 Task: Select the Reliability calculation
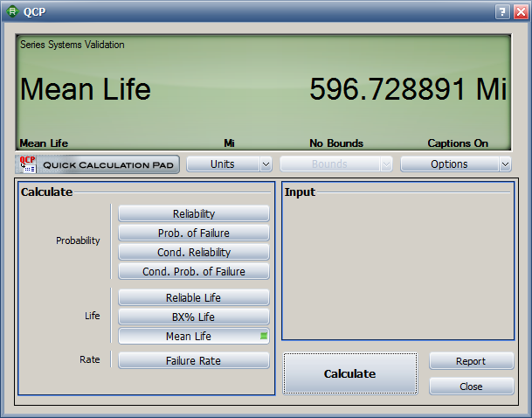194,213
